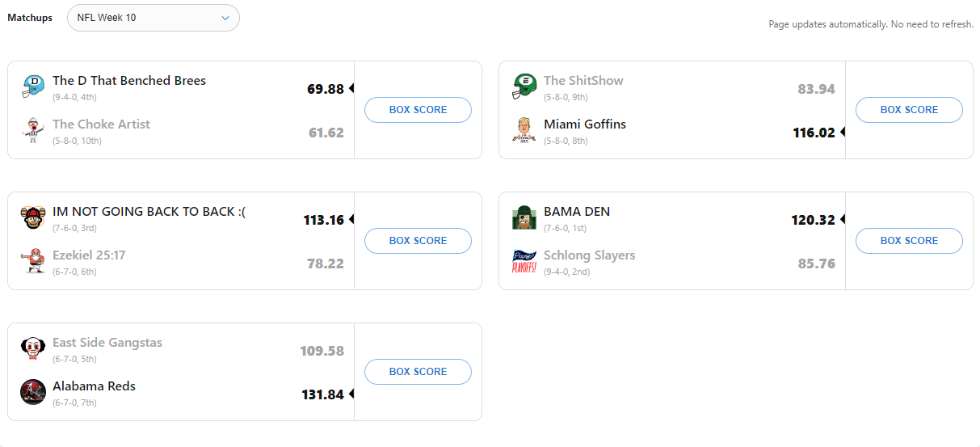This screenshot has width=980, height=447.
Task: Click The D That Benched Brees helmet logo
Action: [x=33, y=86]
